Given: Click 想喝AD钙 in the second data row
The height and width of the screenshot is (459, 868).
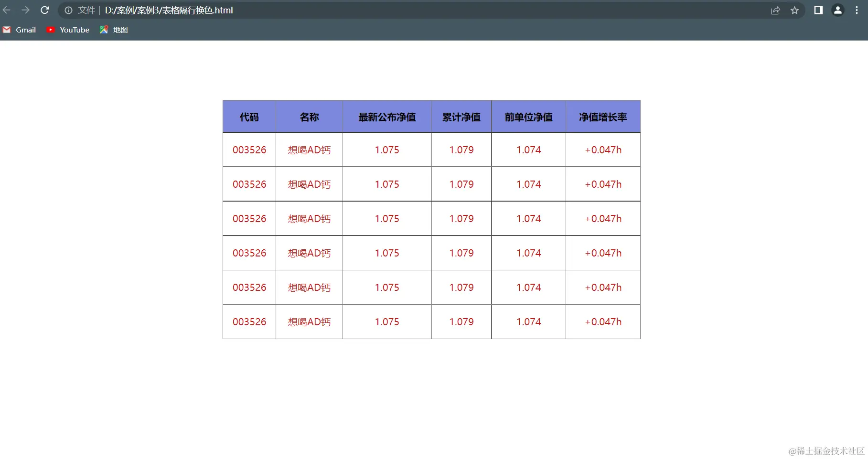Looking at the screenshot, I should [x=310, y=184].
